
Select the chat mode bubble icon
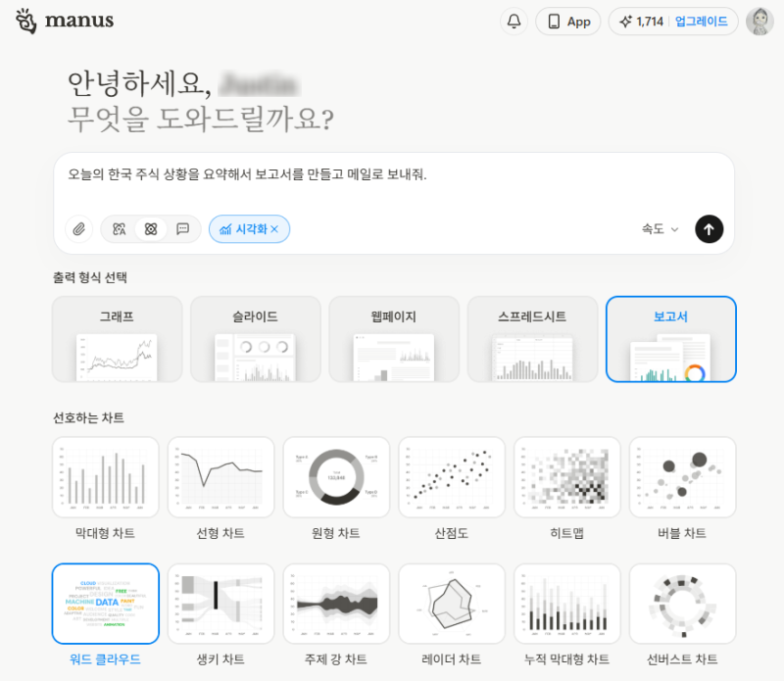pos(183,229)
